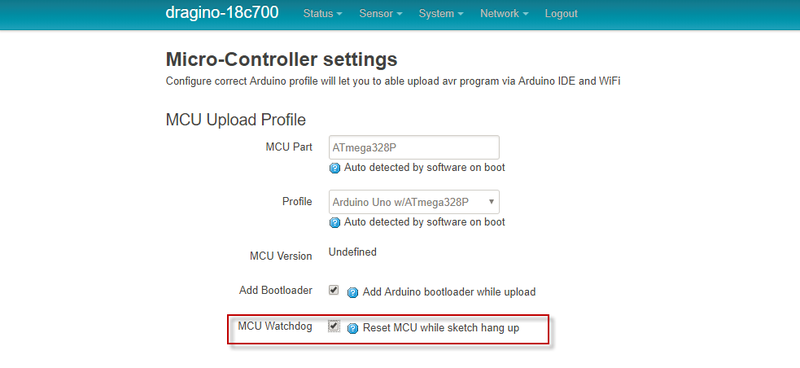
Task: Disable the MCU Watchdog checkbox
Action: click(x=334, y=326)
